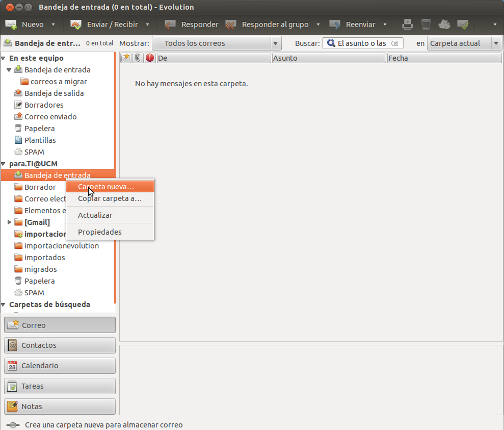Collapse the 'Carpetas de búsqueda' section
504x430 pixels.
pos(3,305)
